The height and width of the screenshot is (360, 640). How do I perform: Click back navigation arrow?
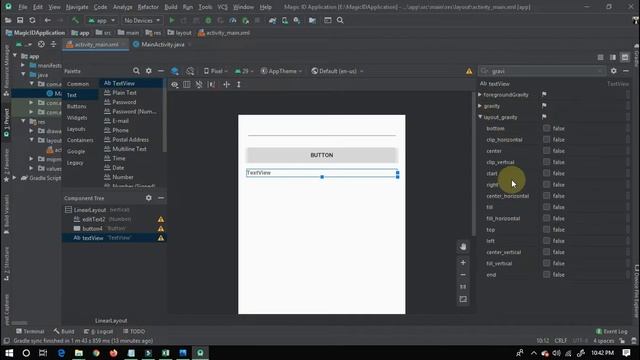(48, 20)
